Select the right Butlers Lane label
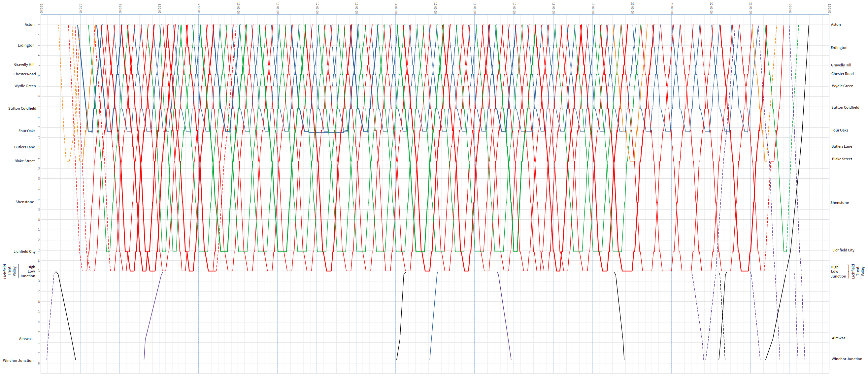 click(x=841, y=146)
